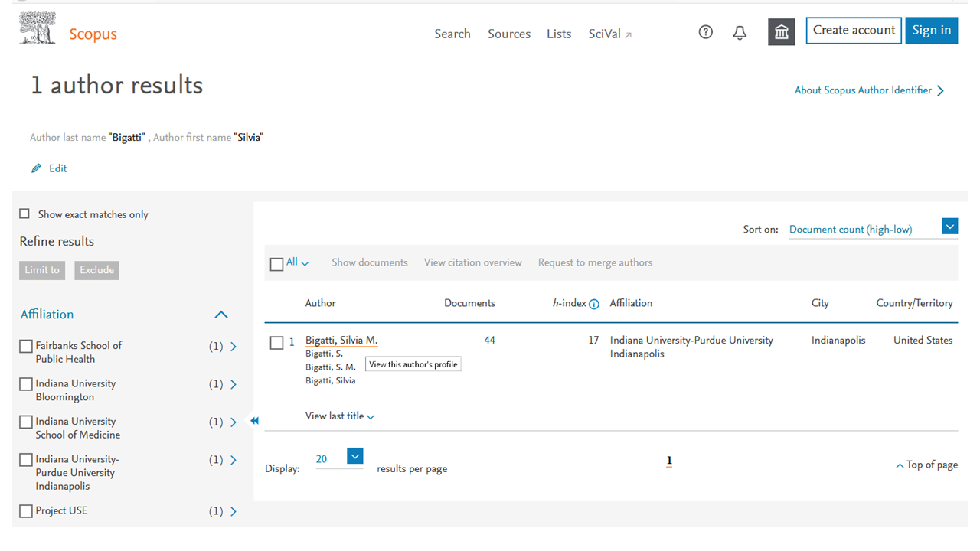Expand Indiana University-Purdue University Indianapolis arrow
This screenshot has width=980, height=551.
point(234,460)
